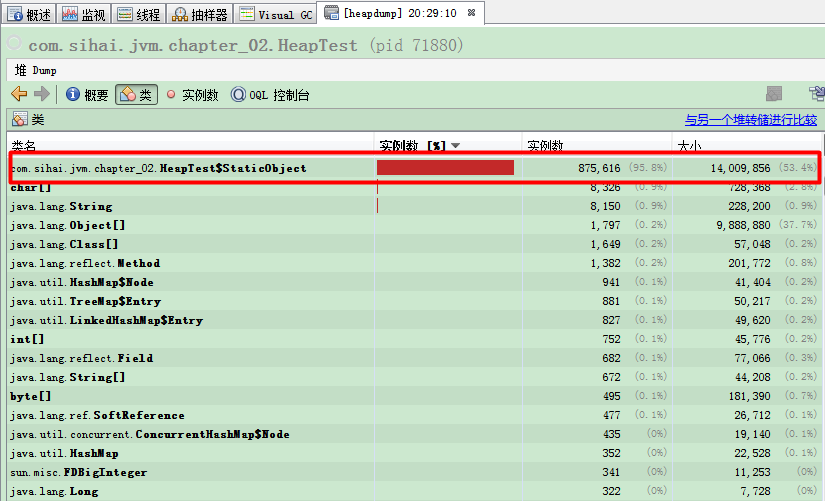
Task: Click the back arrow icon
Action: pyautogui.click(x=19, y=94)
